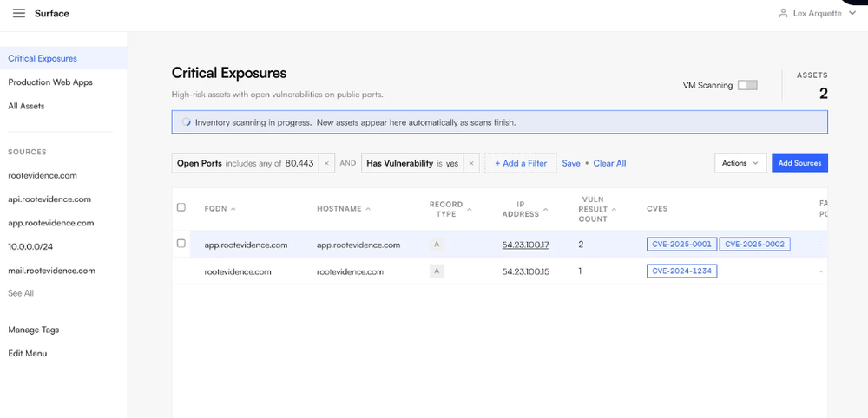Image resolution: width=868 pixels, height=418 pixels.
Task: Click the Add Sources button
Action: coord(800,163)
